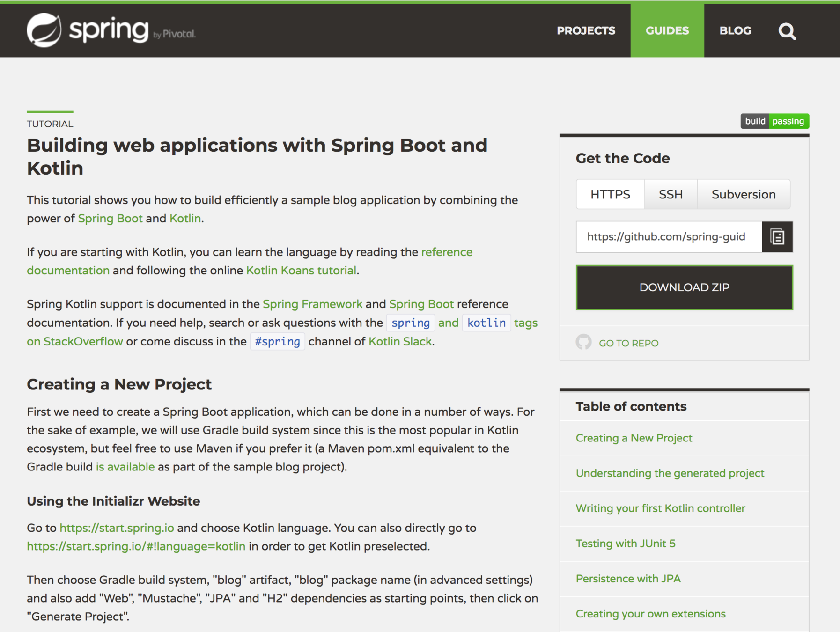The height and width of the screenshot is (632, 840).
Task: Click the TUTORIAL label
Action: click(50, 124)
